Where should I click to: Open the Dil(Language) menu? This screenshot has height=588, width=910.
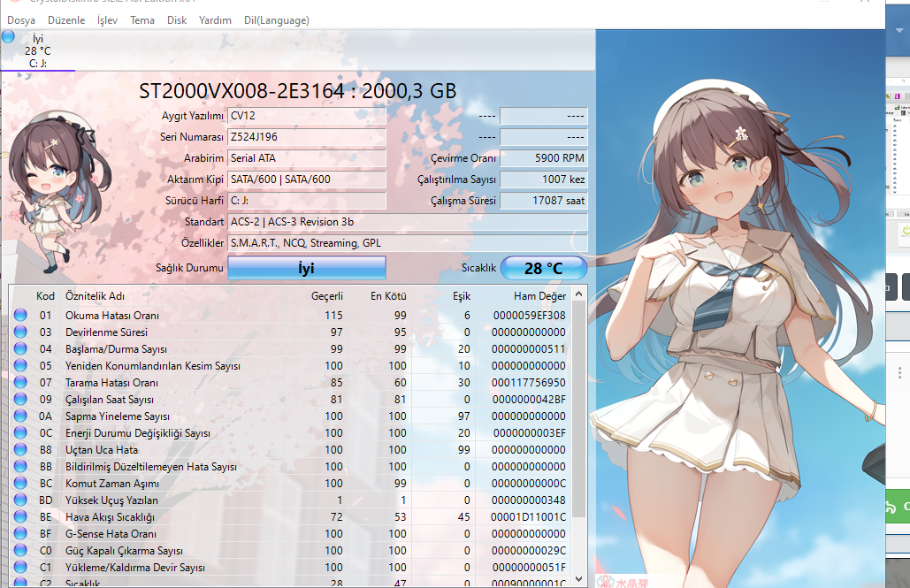click(276, 20)
